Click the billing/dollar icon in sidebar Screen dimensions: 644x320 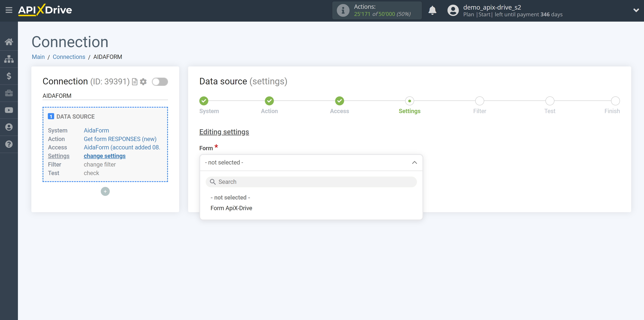click(x=9, y=76)
